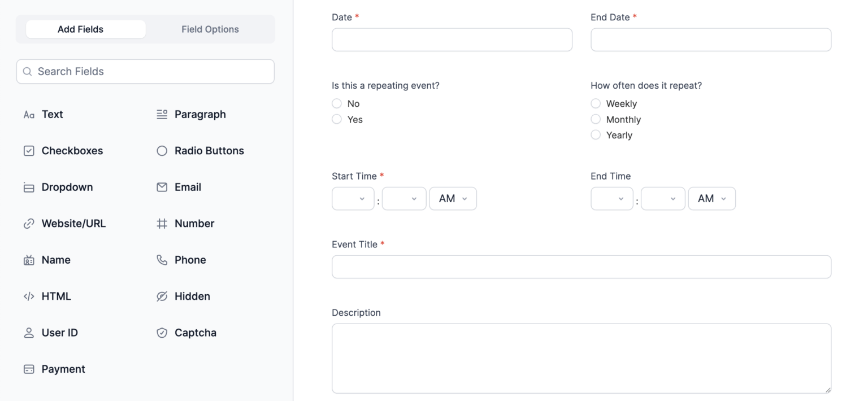Click the Phone field icon
The height and width of the screenshot is (401, 868).
[x=162, y=260]
